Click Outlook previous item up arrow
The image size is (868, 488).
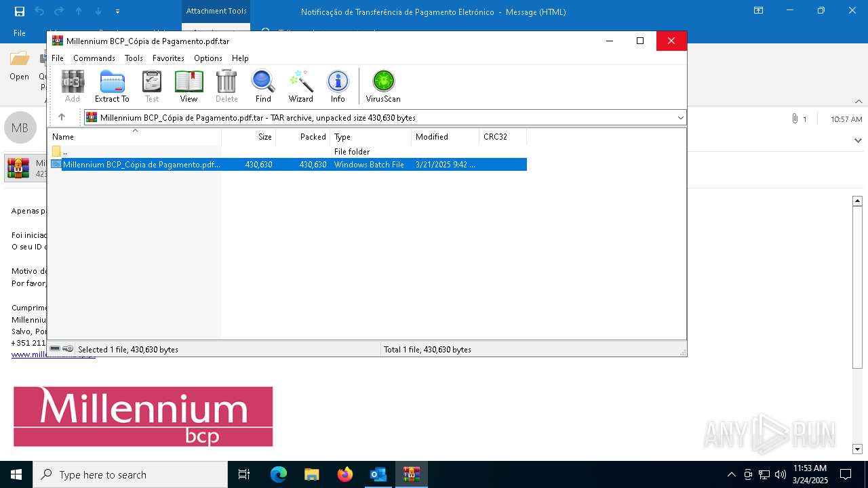click(x=79, y=12)
